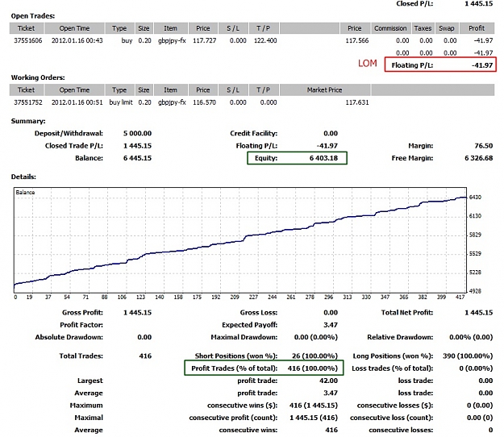Click Deposit/Withdrawal value 5 000.00

(x=137, y=133)
